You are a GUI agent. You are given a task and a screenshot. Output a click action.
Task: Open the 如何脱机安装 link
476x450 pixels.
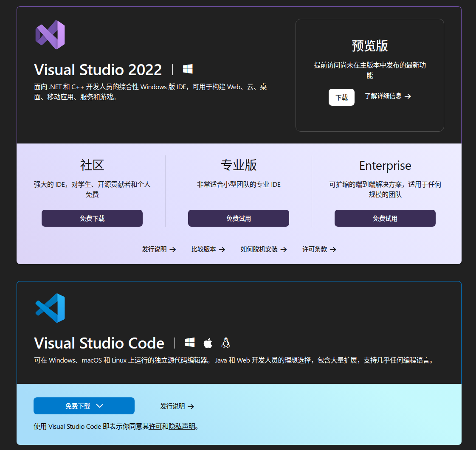point(264,249)
